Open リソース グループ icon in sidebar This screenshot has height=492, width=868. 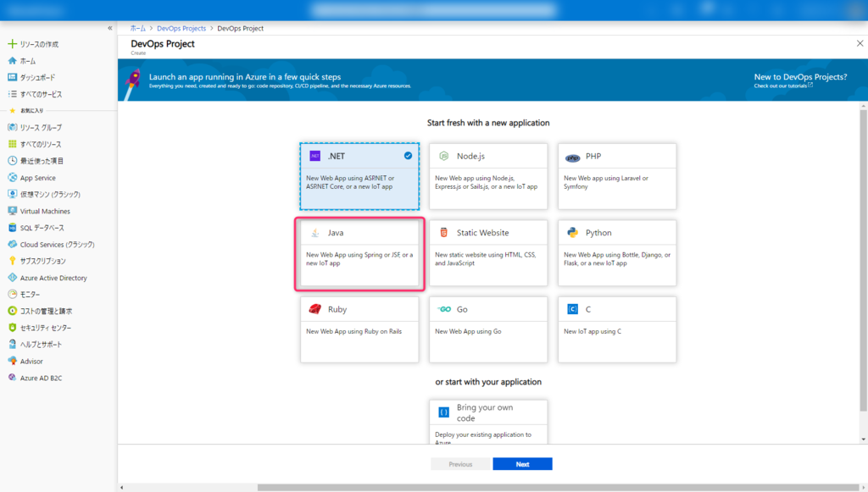(x=12, y=127)
